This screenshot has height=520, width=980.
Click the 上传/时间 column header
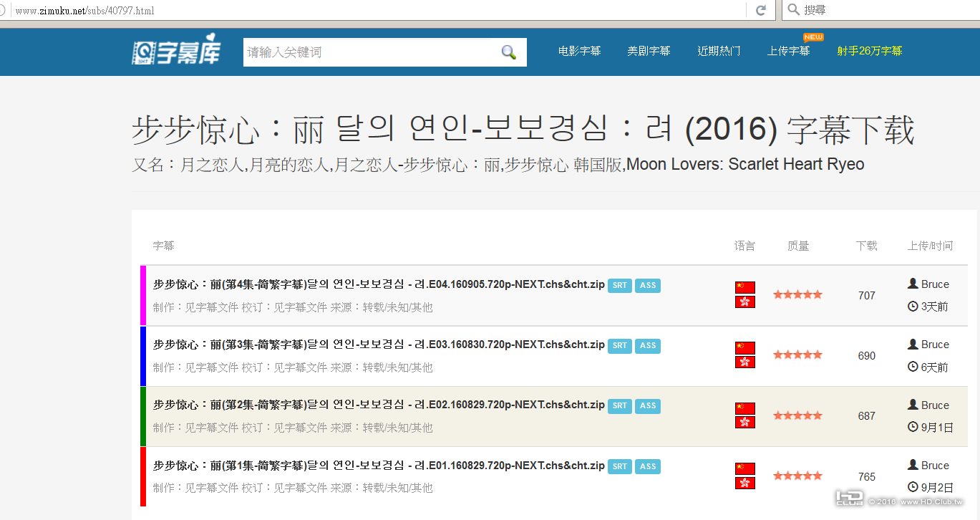(x=930, y=246)
